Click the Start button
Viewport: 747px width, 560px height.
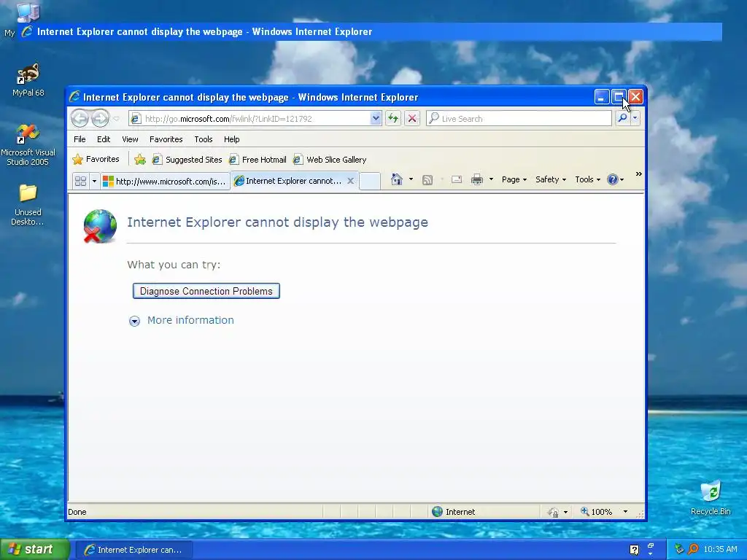(35, 550)
